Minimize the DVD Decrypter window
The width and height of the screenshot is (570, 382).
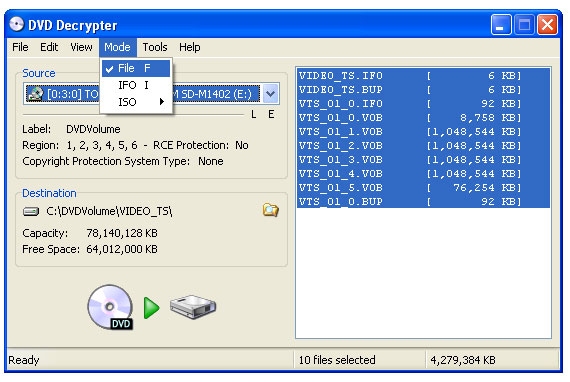click(501, 24)
